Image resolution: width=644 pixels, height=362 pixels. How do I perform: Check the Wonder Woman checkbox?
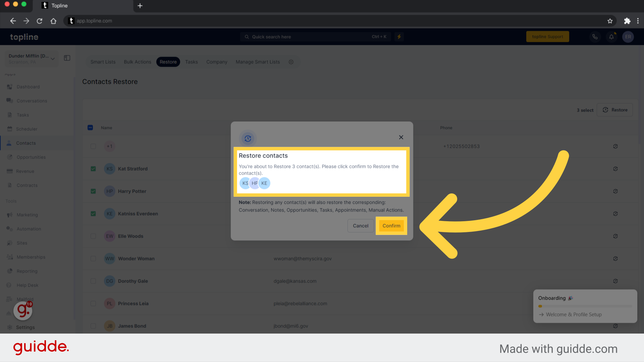[x=93, y=259]
